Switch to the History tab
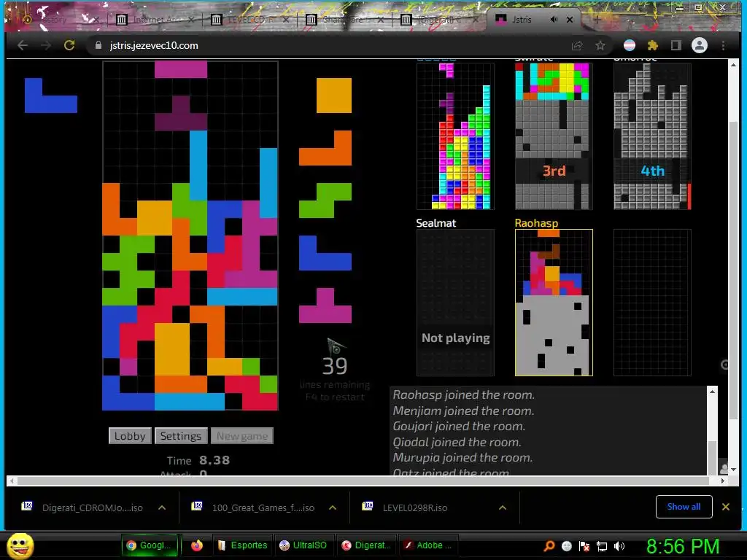 point(60,20)
